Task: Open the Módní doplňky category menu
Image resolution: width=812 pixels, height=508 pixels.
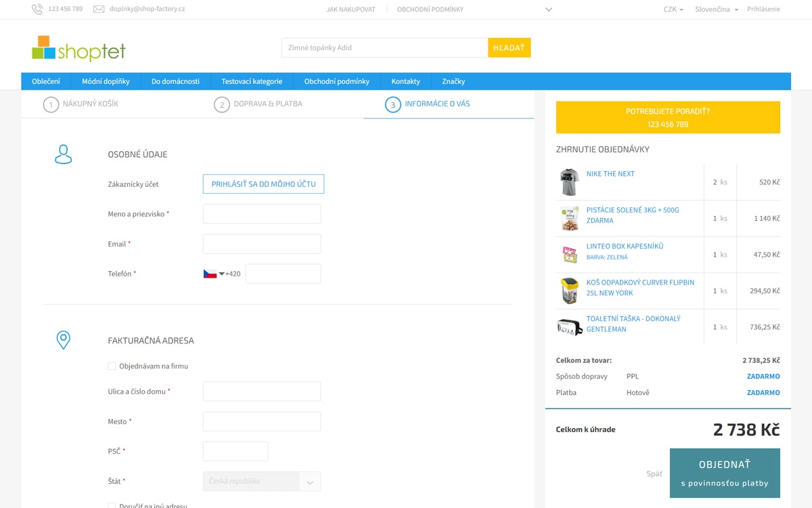Action: click(x=106, y=81)
